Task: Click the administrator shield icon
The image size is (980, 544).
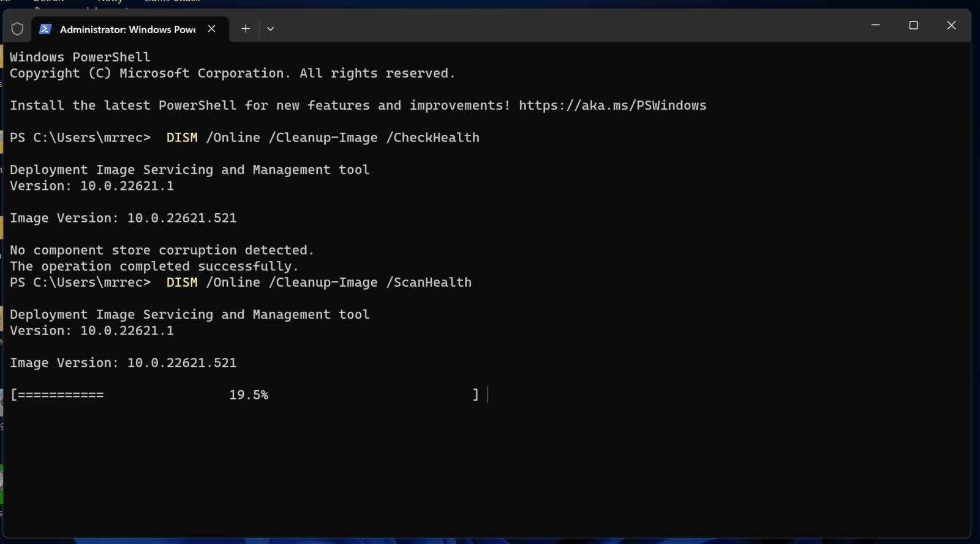Action: coord(17,29)
